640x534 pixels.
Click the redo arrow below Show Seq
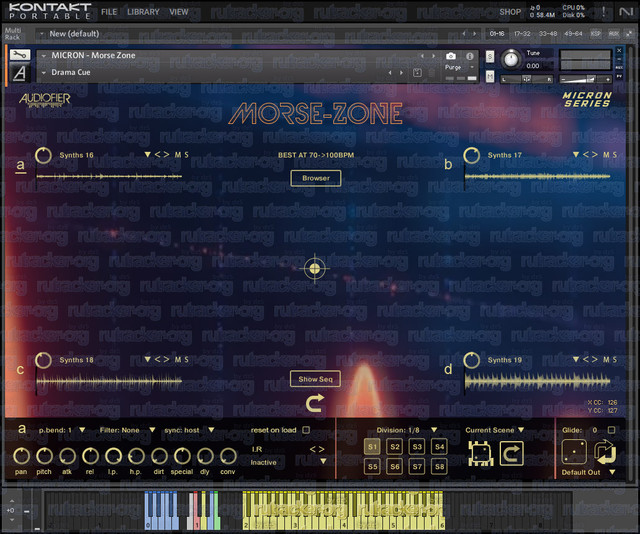click(x=315, y=403)
